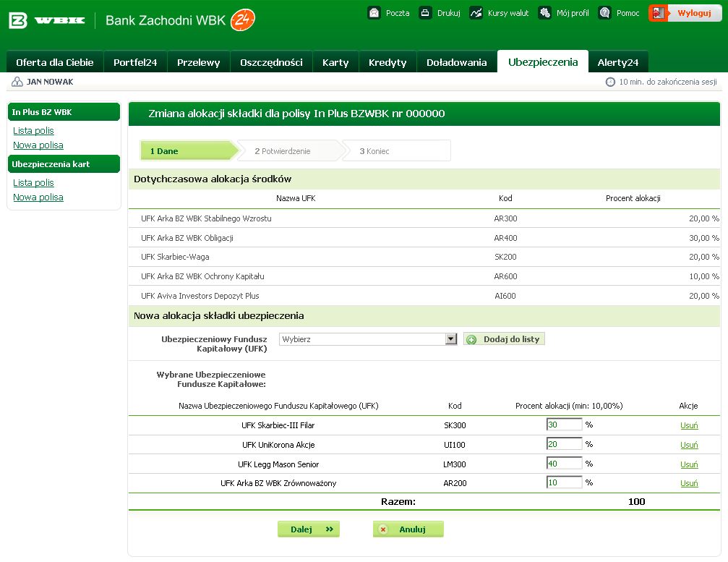Remove UFK UniKorona Akcje with Usuń

coord(689,445)
